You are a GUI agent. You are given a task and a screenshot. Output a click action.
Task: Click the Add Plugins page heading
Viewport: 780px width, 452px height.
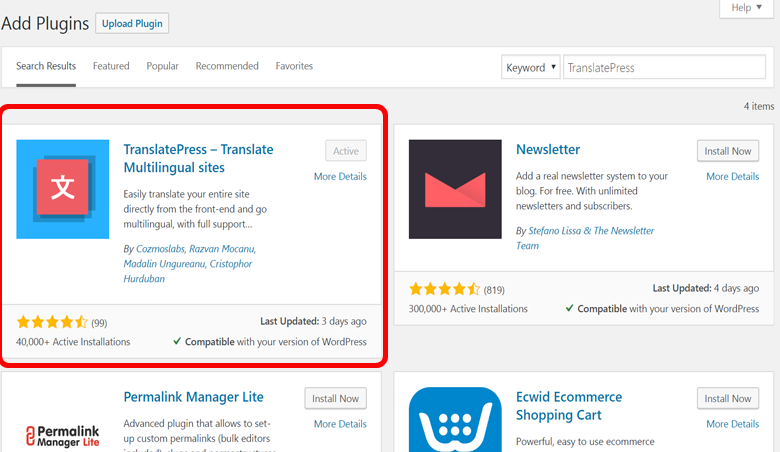coord(45,23)
